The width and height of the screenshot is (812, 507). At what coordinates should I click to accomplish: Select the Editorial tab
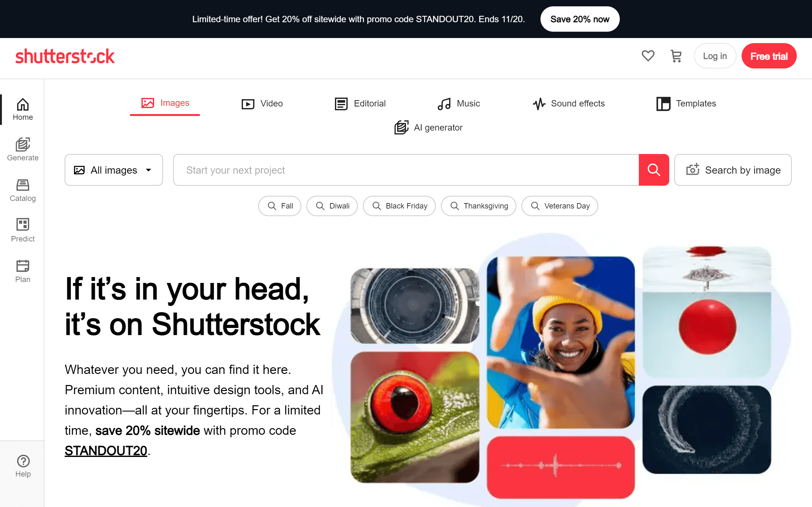click(359, 103)
